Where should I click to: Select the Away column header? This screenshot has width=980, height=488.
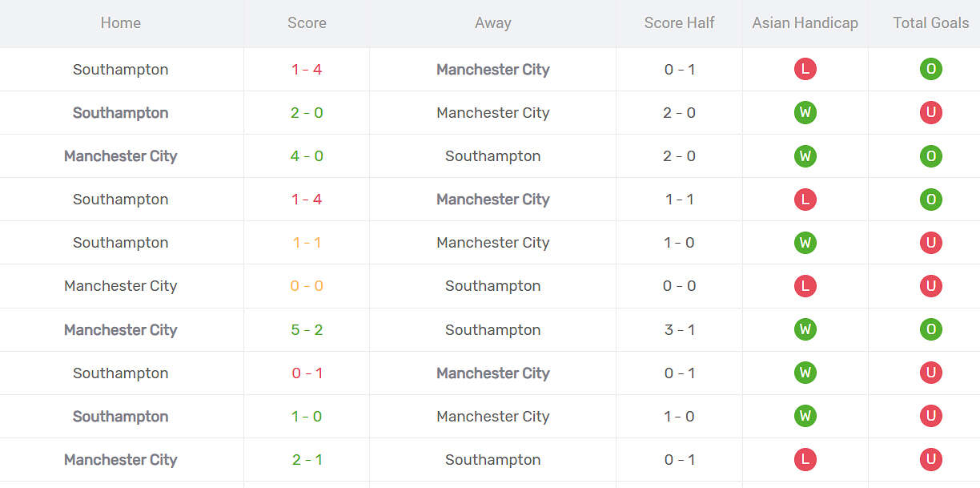point(492,23)
